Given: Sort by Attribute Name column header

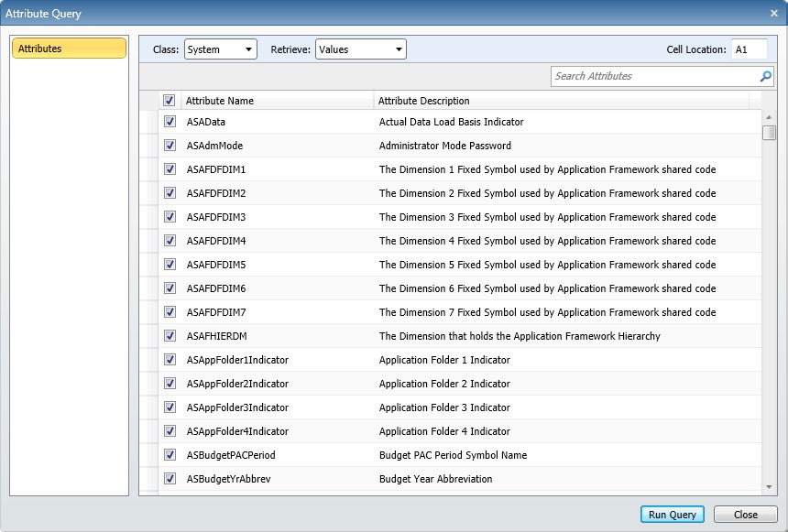Looking at the screenshot, I should coord(275,101).
